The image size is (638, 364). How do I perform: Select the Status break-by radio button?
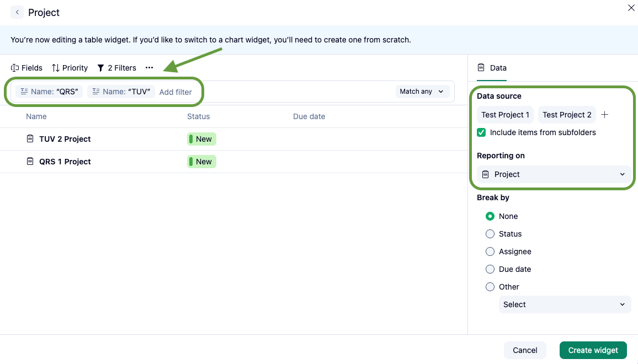point(490,234)
